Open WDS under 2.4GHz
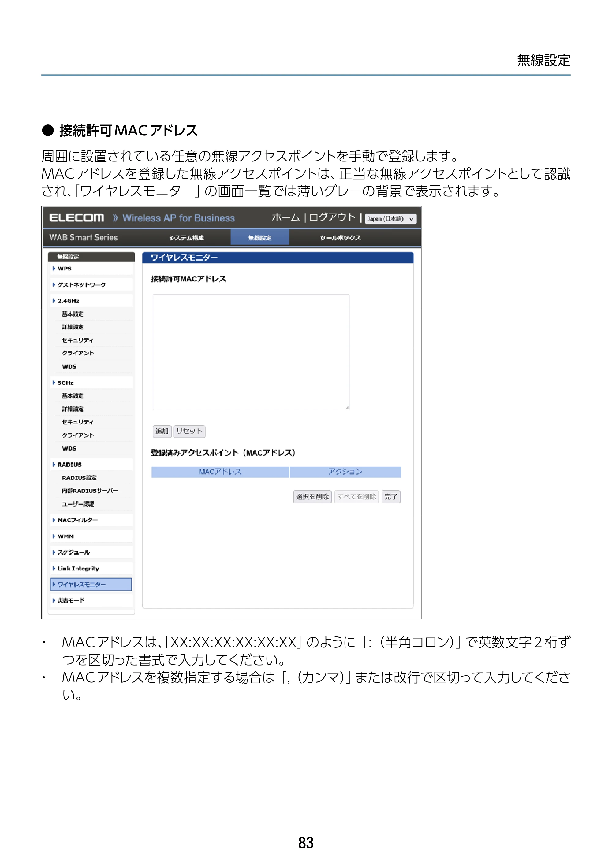The image size is (612, 868). pyautogui.click(x=69, y=366)
